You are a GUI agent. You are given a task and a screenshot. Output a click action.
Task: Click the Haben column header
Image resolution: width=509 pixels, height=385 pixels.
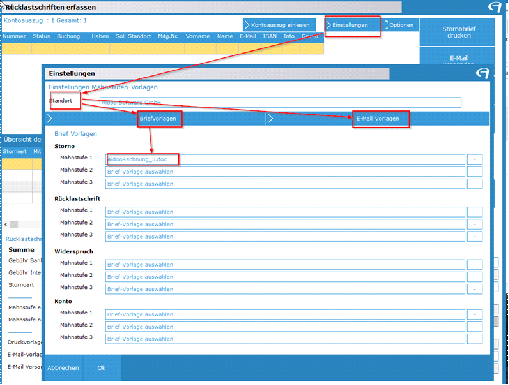(100, 36)
